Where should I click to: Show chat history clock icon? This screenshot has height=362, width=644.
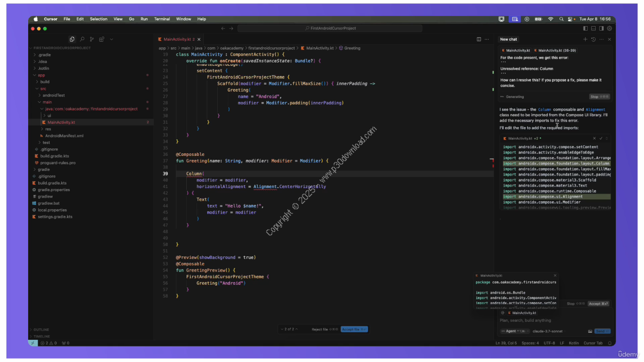(593, 39)
